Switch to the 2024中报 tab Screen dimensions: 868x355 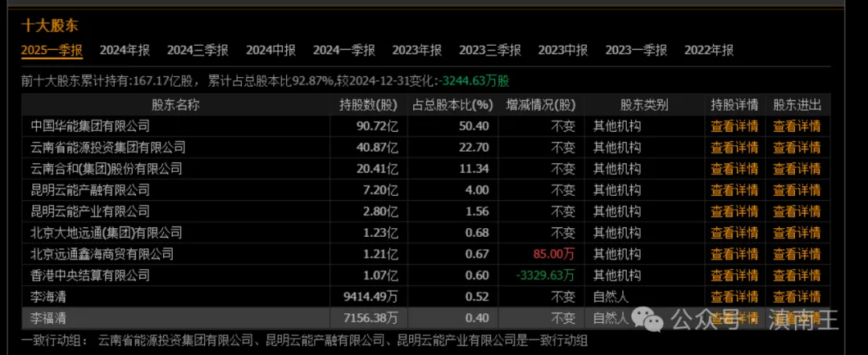(x=271, y=51)
